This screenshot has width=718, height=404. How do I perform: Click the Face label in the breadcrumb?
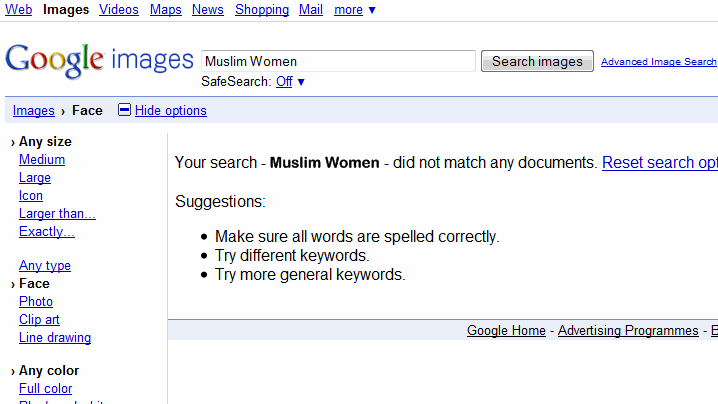(x=87, y=110)
